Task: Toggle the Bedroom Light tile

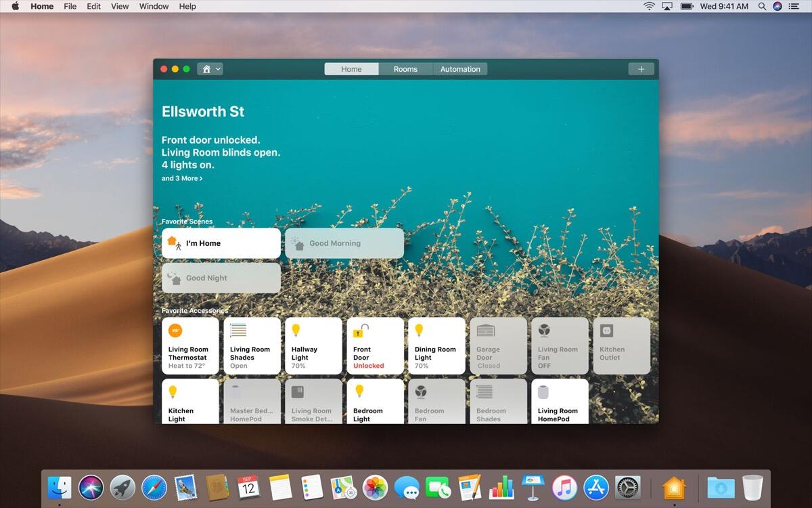Action: click(x=375, y=402)
